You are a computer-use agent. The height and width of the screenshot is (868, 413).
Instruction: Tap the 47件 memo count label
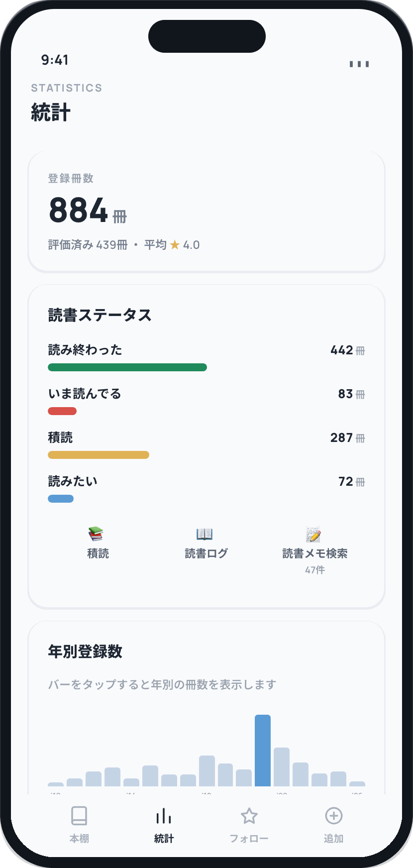pos(315,570)
